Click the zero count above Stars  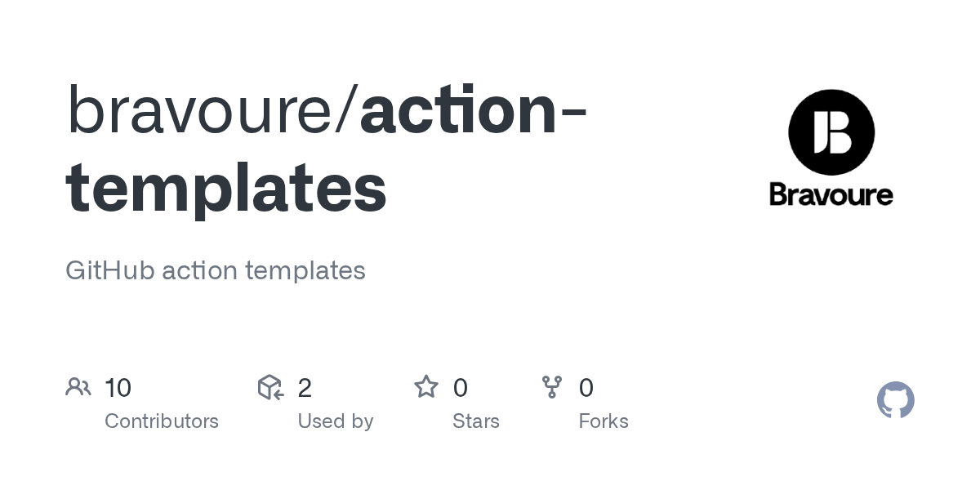coord(461,388)
